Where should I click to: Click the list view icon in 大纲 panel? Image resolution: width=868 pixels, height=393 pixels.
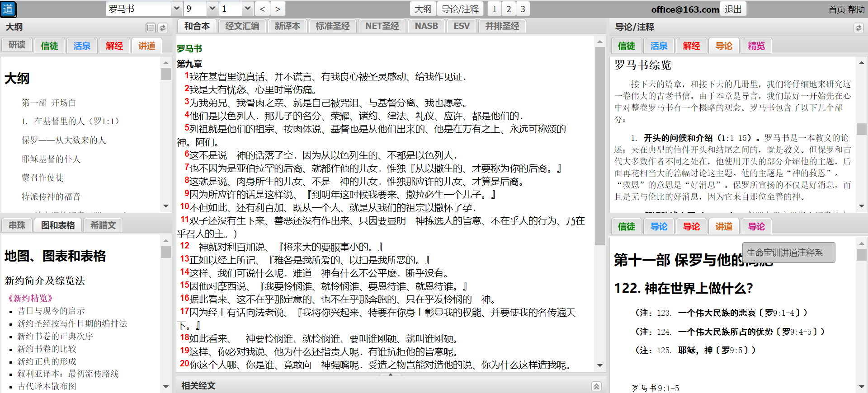pyautogui.click(x=151, y=28)
